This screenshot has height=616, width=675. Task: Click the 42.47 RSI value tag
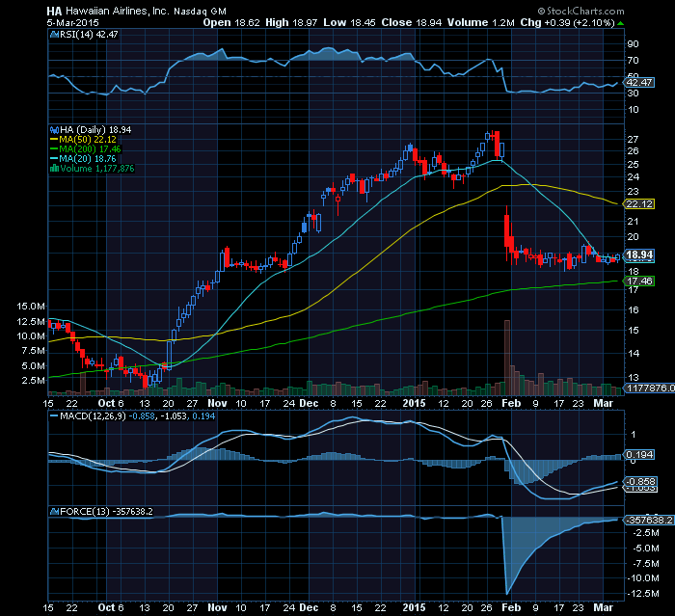coord(639,82)
